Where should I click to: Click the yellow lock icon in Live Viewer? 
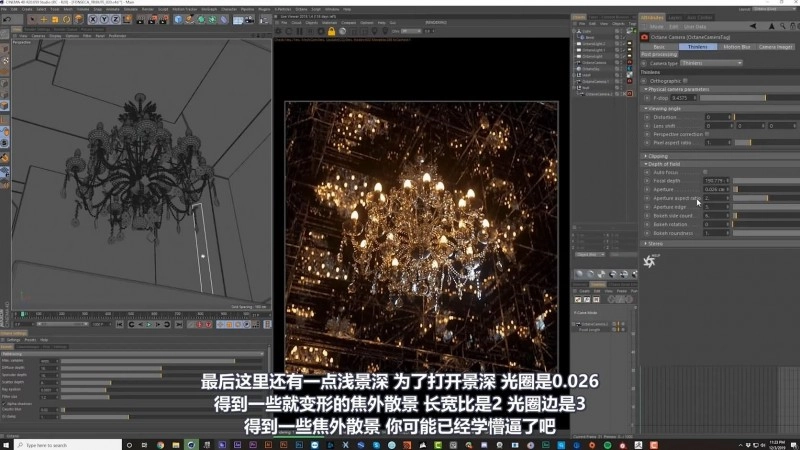tap(330, 32)
